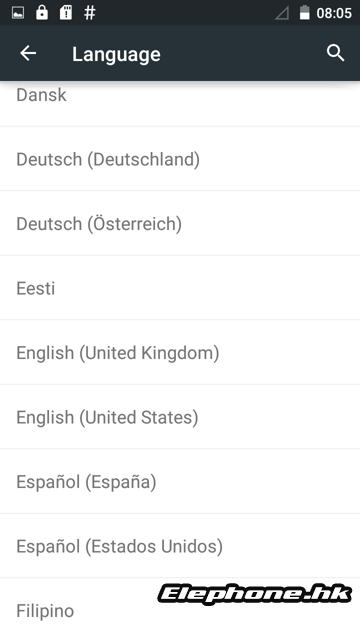Select Dansk language

point(180,104)
